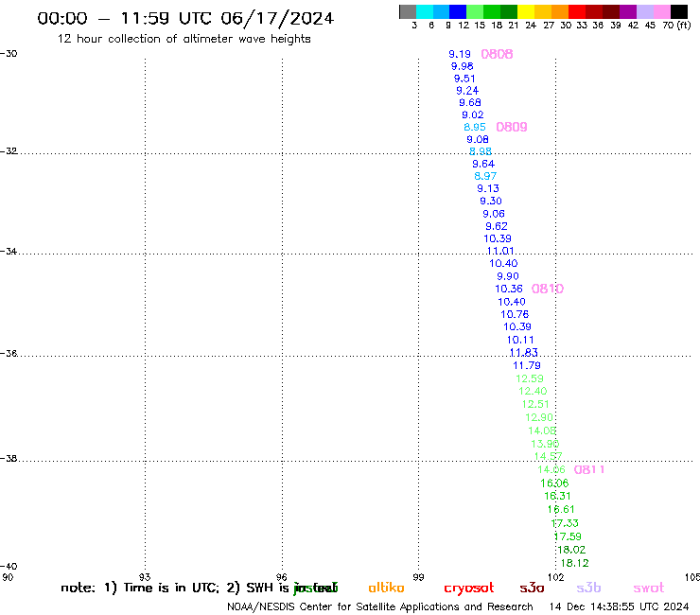700x615 pixels.
Task: Click the 96 longitude axis label
Action: click(282, 577)
